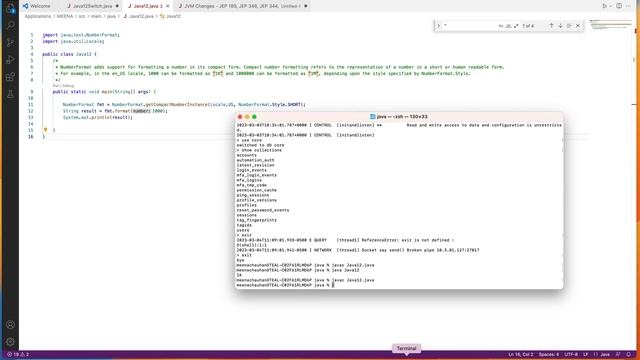Close the Java12.java tab
640x360 pixels.
168,6
